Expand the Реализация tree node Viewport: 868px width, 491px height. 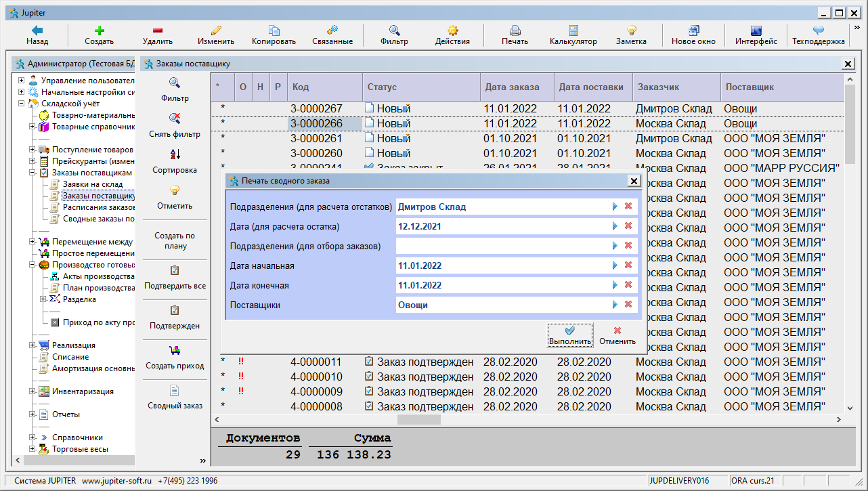coord(32,345)
